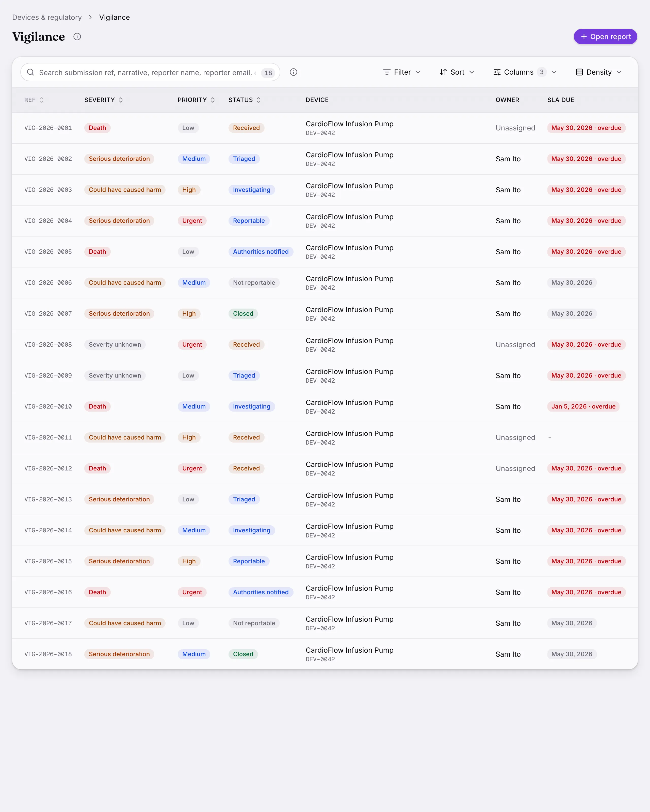The image size is (650, 812).
Task: Click Medium priority in row VIG-2026-0006
Action: click(194, 283)
